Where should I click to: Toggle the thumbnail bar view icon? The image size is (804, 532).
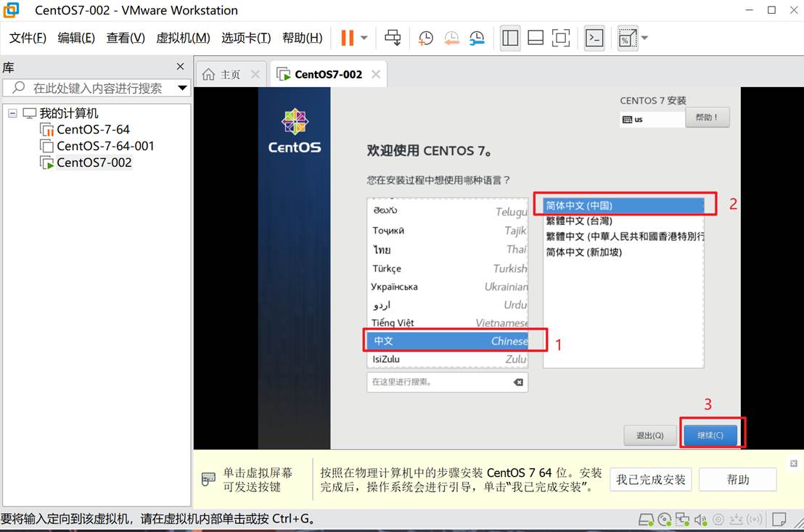click(536, 38)
